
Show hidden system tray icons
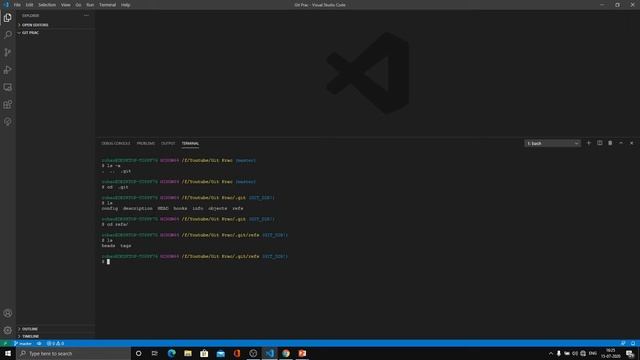[x=551, y=353]
